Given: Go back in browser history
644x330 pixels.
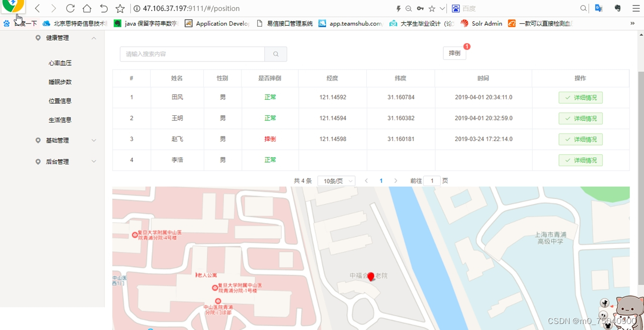Looking at the screenshot, I should tap(37, 9).
